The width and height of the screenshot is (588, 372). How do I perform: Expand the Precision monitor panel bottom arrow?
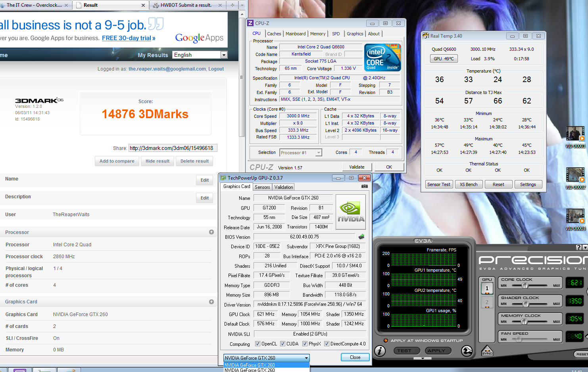[423, 358]
